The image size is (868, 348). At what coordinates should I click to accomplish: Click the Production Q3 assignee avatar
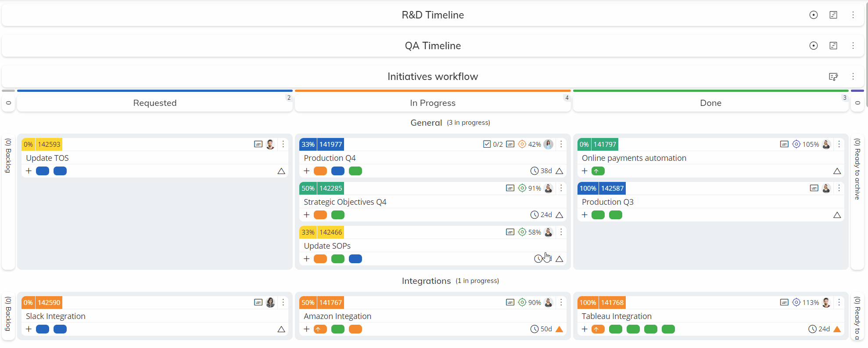(826, 188)
